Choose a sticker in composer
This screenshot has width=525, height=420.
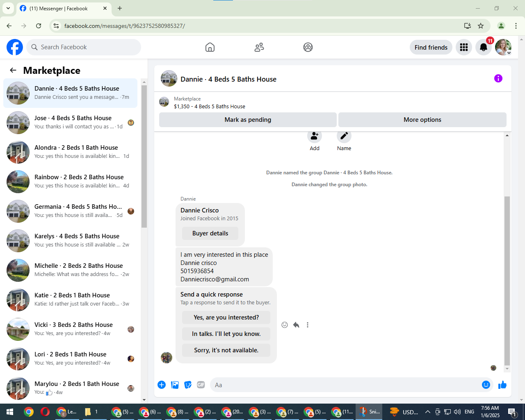pyautogui.click(x=188, y=385)
